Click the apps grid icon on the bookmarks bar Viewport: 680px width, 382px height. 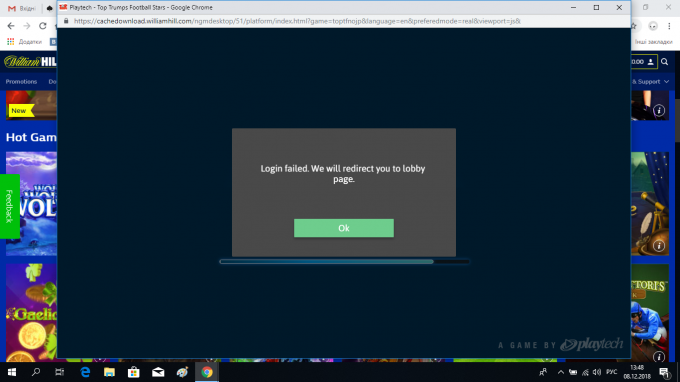[11, 42]
